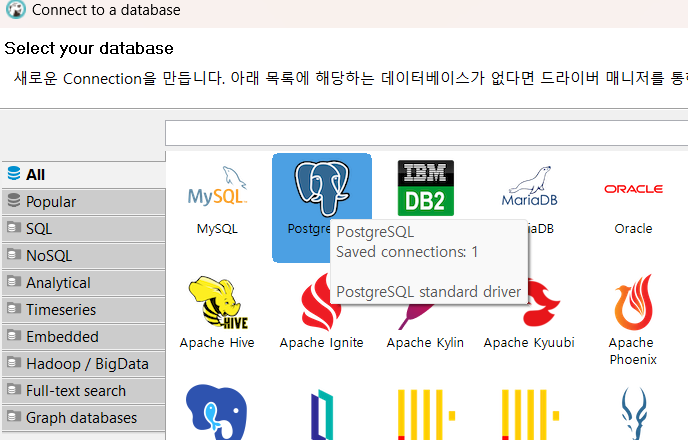688x440 pixels.
Task: Show the NoSQL databases category
Action: [x=83, y=256]
